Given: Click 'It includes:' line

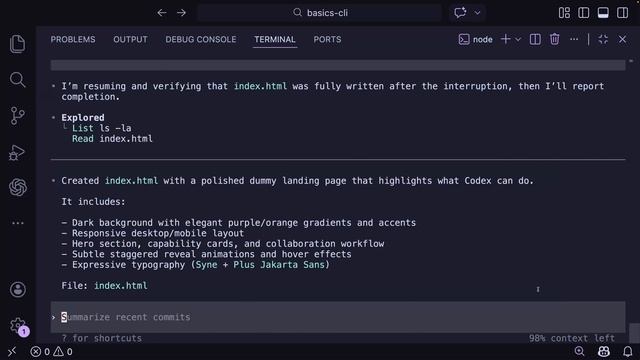Looking at the screenshot, I should click(93, 202).
